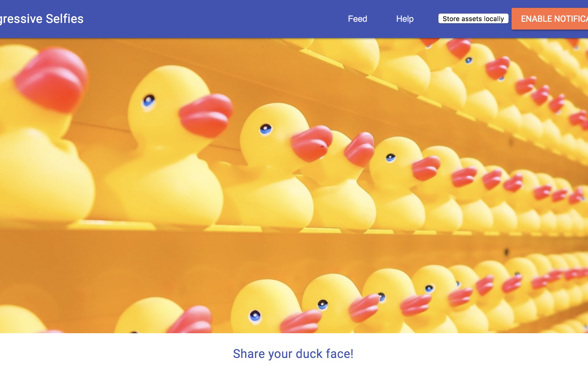The height and width of the screenshot is (367, 588).
Task: Open the Help page link
Action: point(405,19)
